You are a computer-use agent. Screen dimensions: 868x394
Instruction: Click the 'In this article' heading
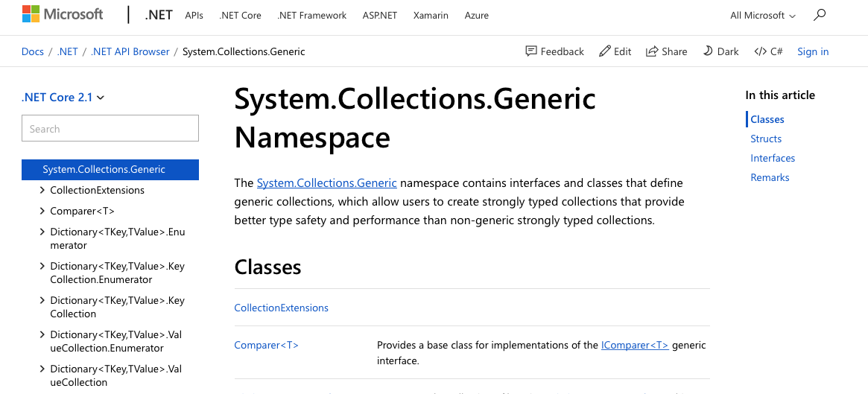(780, 95)
